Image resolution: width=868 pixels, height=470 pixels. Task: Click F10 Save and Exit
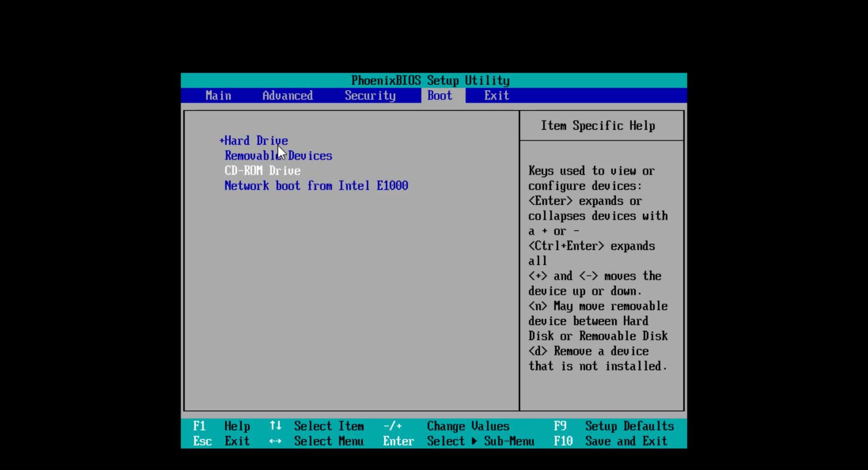coord(610,441)
